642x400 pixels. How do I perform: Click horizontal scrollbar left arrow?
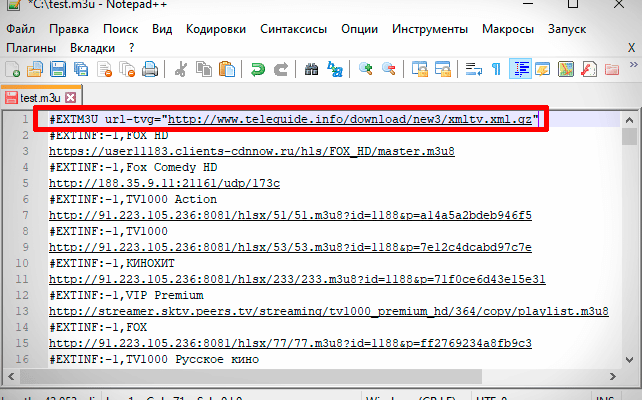tap(11, 376)
